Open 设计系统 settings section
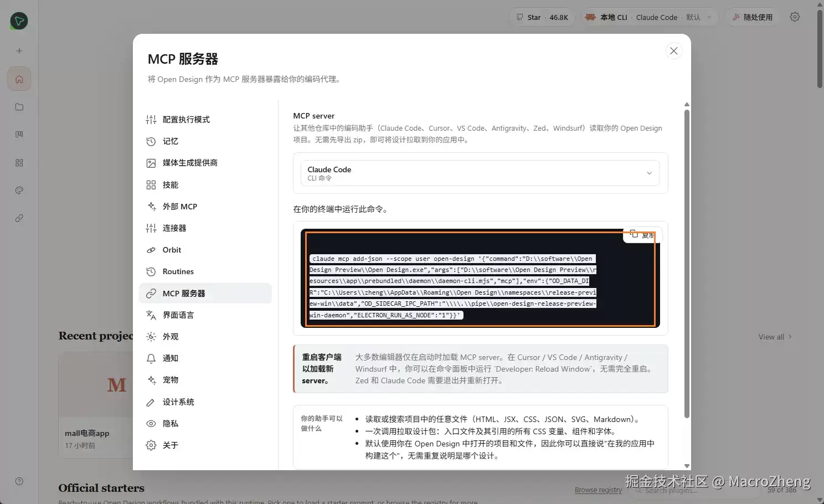This screenshot has width=824, height=504. pyautogui.click(x=205, y=402)
